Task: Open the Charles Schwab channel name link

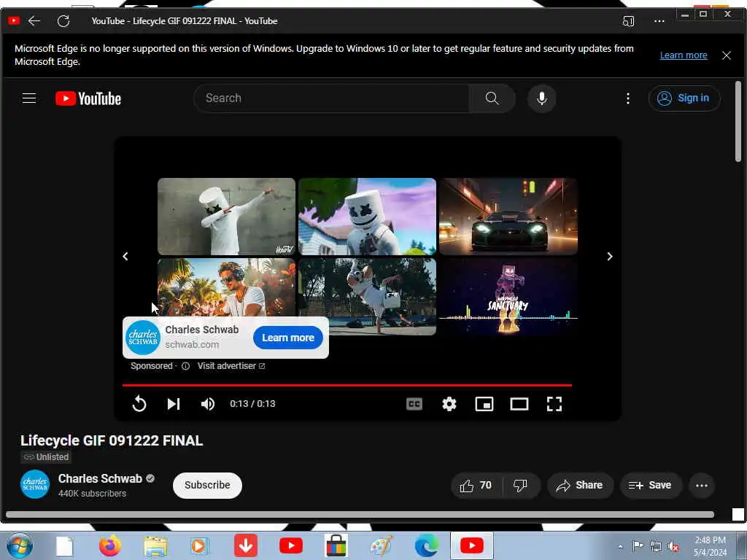Action: (x=100, y=478)
